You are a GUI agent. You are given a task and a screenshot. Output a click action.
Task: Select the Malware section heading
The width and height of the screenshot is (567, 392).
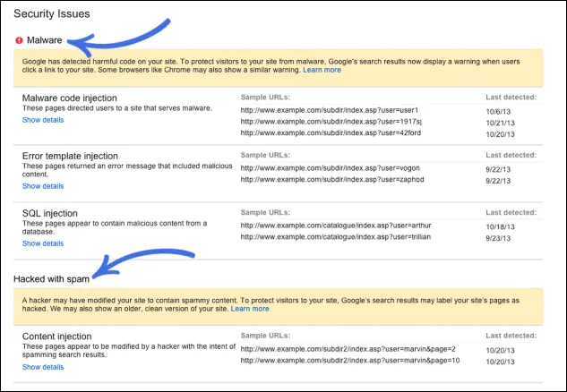(45, 40)
